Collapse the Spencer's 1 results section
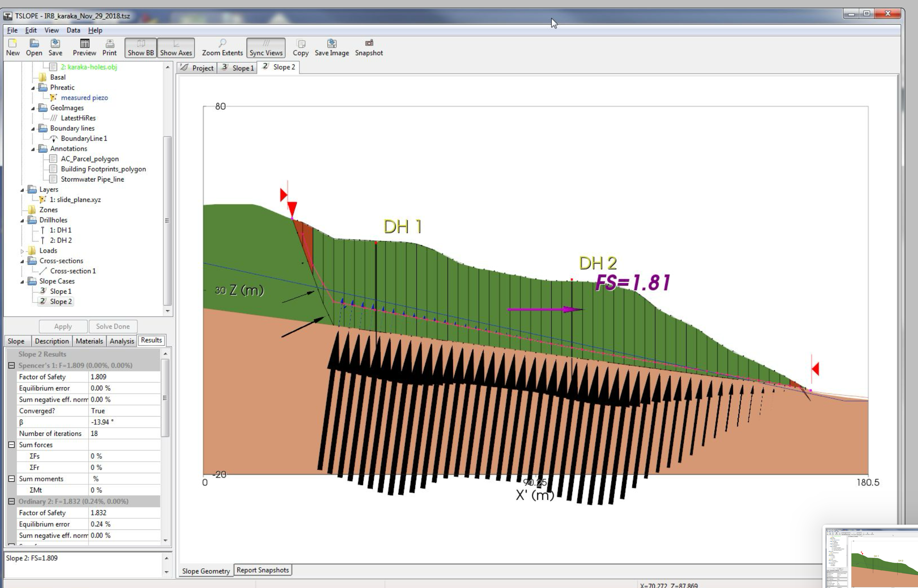 [12, 365]
